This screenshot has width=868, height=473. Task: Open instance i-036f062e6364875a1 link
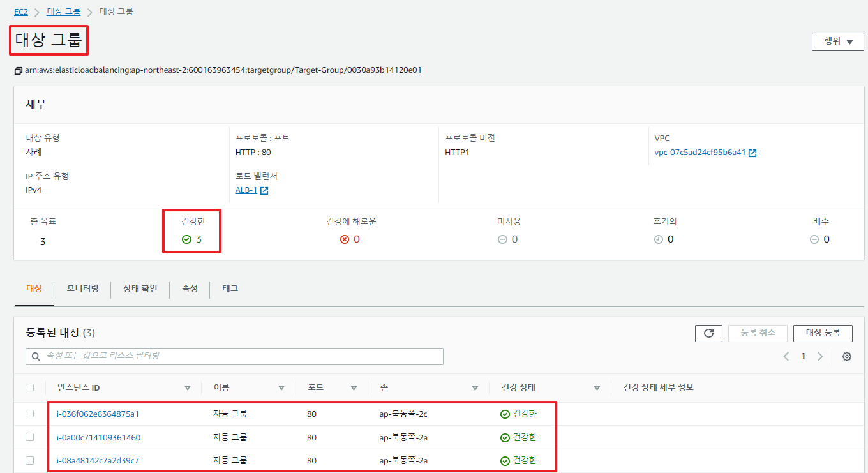(98, 414)
